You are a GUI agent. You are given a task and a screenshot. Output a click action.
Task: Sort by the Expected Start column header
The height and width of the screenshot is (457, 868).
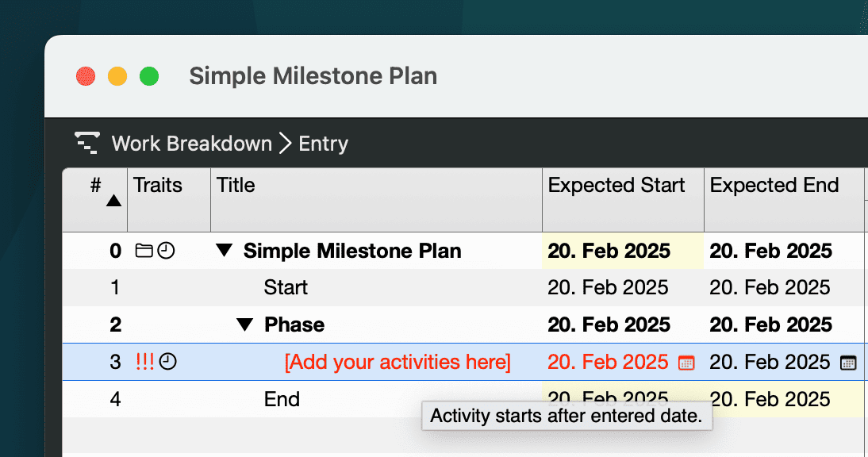point(616,185)
